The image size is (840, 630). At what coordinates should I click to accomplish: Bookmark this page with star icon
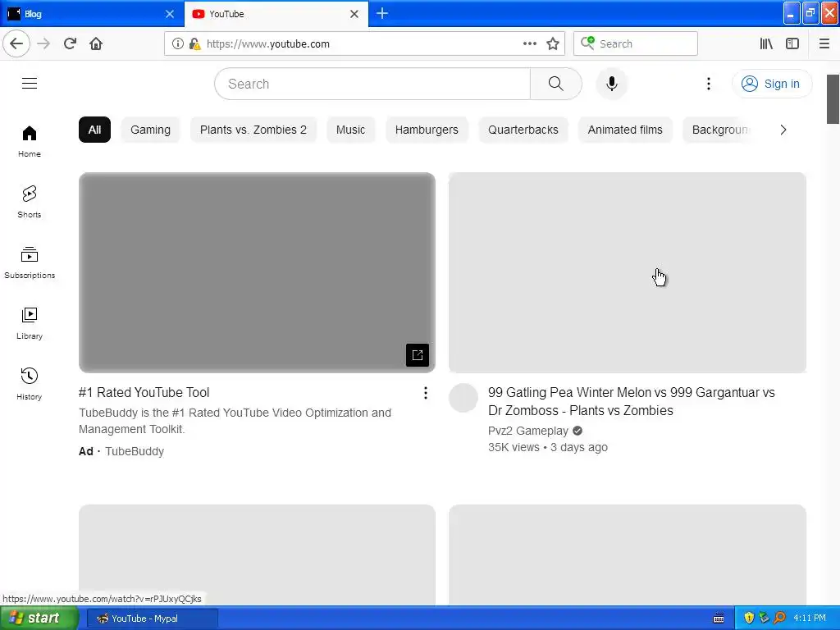click(553, 44)
